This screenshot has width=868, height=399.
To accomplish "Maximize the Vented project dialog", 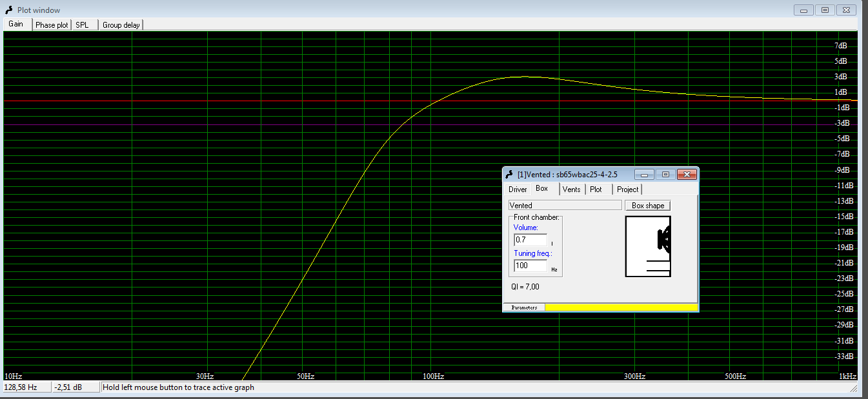I will tap(666, 174).
